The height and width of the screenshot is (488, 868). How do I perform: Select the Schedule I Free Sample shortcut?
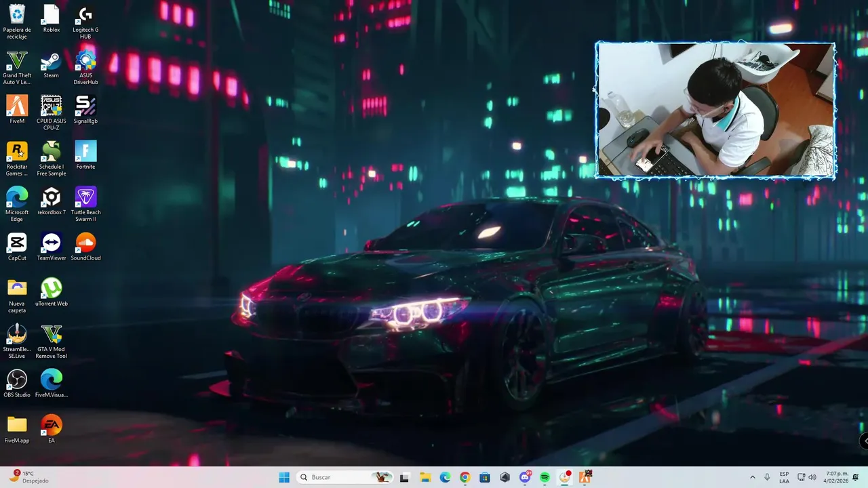pyautogui.click(x=52, y=158)
